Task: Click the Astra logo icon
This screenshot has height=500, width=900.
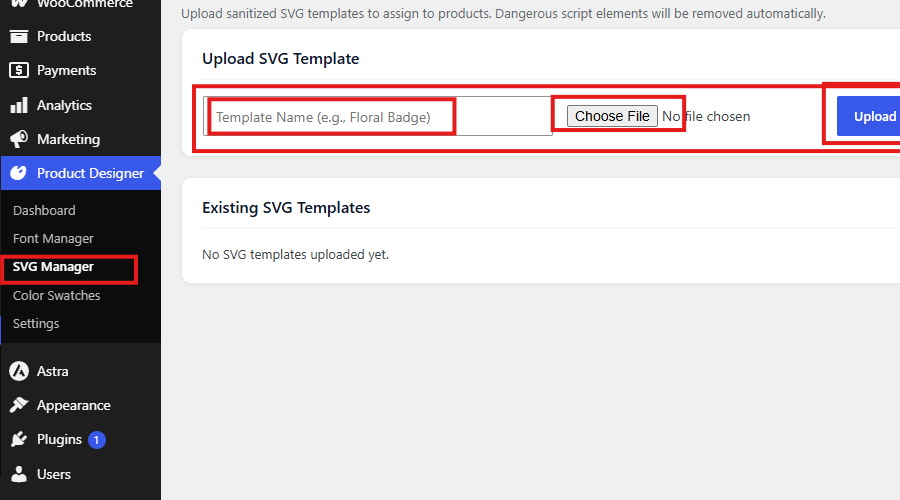Action: tap(19, 371)
